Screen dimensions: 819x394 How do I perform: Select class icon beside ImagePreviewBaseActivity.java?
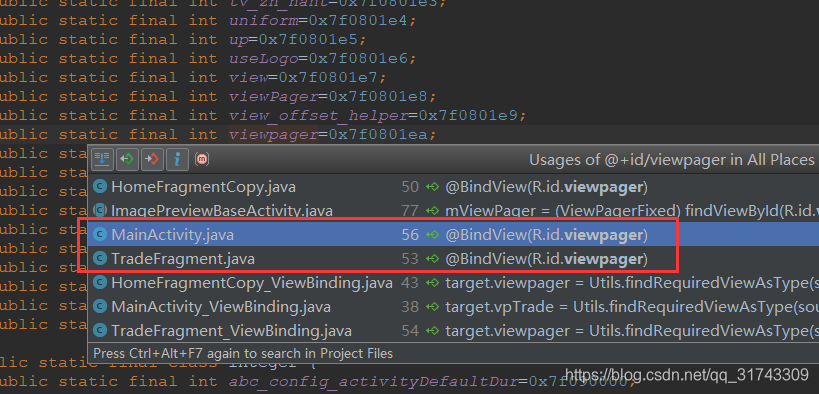point(100,211)
